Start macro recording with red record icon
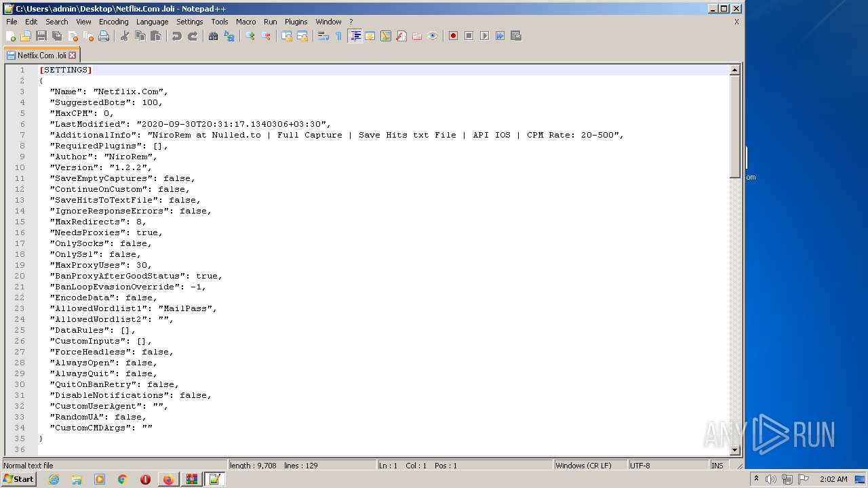Image resolution: width=868 pixels, height=488 pixels. pyautogui.click(x=453, y=36)
